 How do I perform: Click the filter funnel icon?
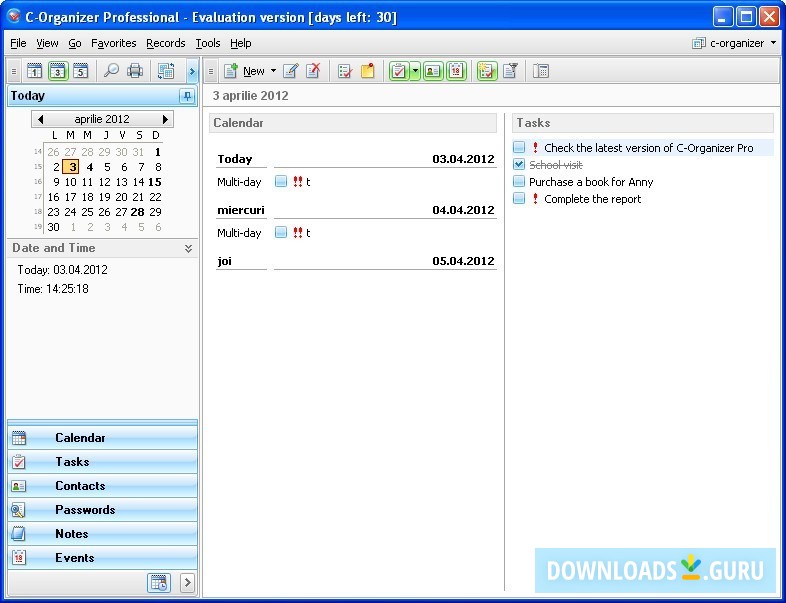pyautogui.click(x=510, y=71)
